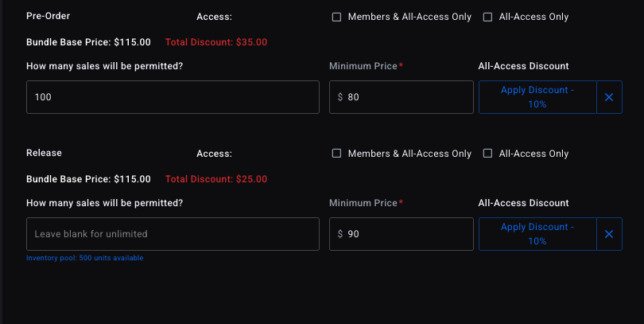The height and width of the screenshot is (324, 644).
Task: Enable All-Access Only for Pre-Order
Action: click(487, 17)
